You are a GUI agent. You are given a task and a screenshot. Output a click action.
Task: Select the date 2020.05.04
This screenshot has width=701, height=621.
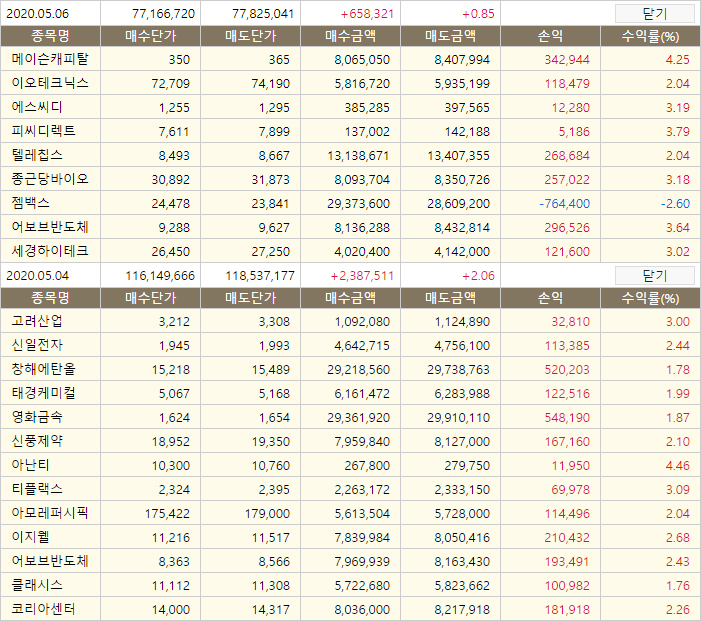pyautogui.click(x=38, y=276)
